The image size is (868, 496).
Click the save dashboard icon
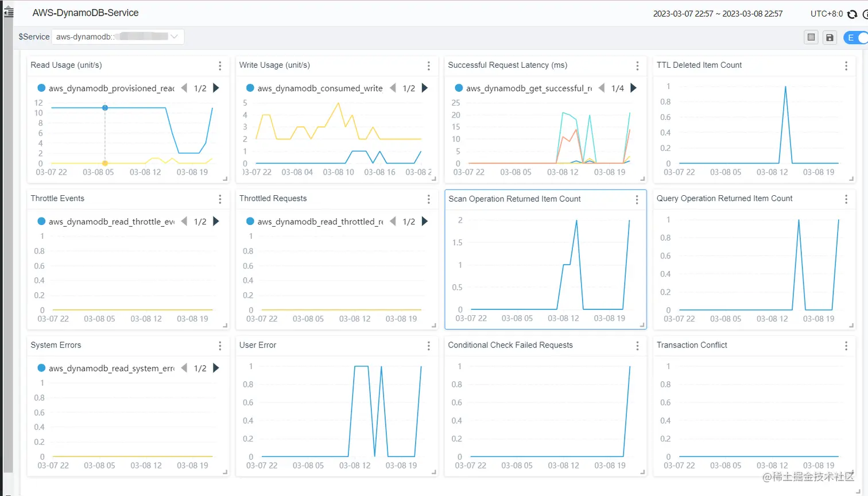[830, 37]
